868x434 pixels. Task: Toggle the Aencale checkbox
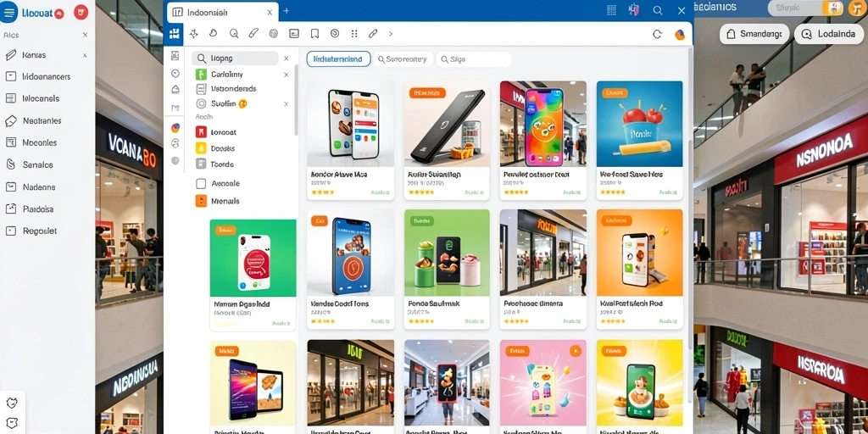tap(201, 183)
